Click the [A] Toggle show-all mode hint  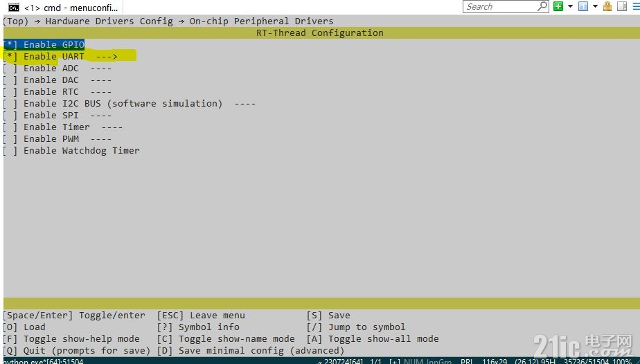373,339
